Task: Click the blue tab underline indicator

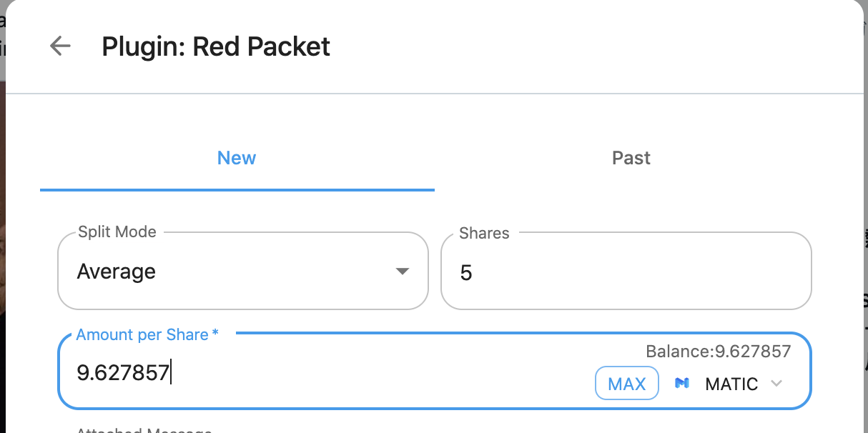Action: coord(236,189)
